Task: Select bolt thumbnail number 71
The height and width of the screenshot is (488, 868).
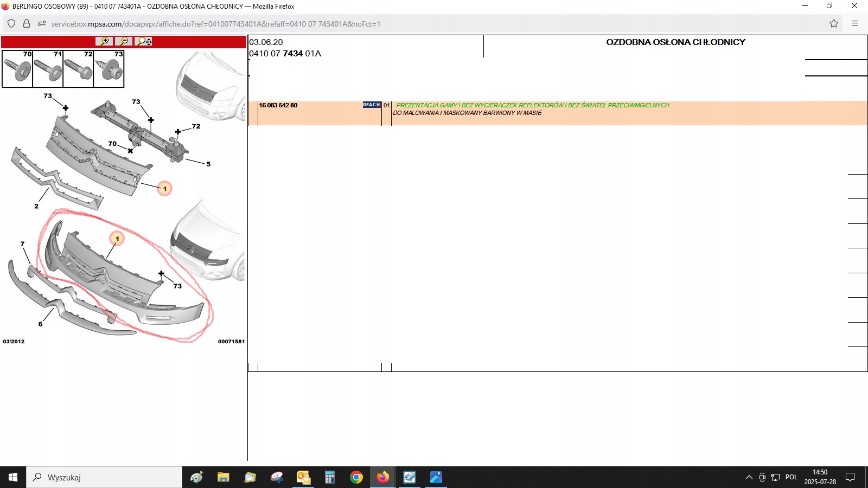Action: point(48,69)
